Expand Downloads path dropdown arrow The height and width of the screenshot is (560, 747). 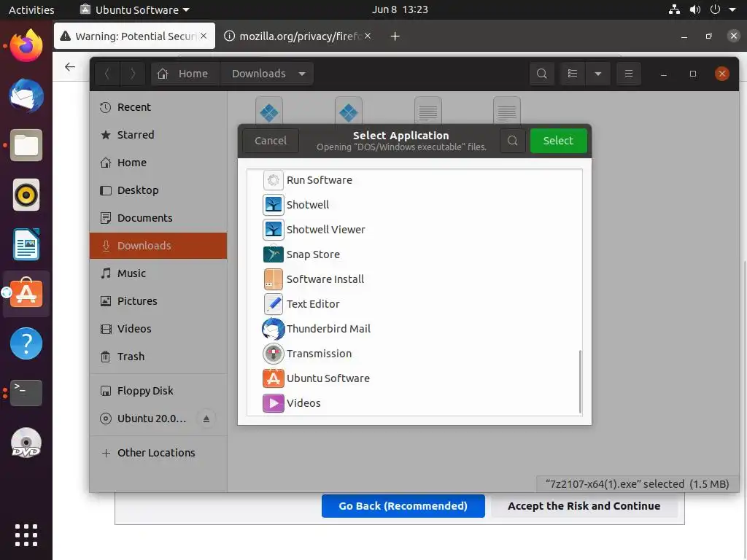(x=302, y=74)
